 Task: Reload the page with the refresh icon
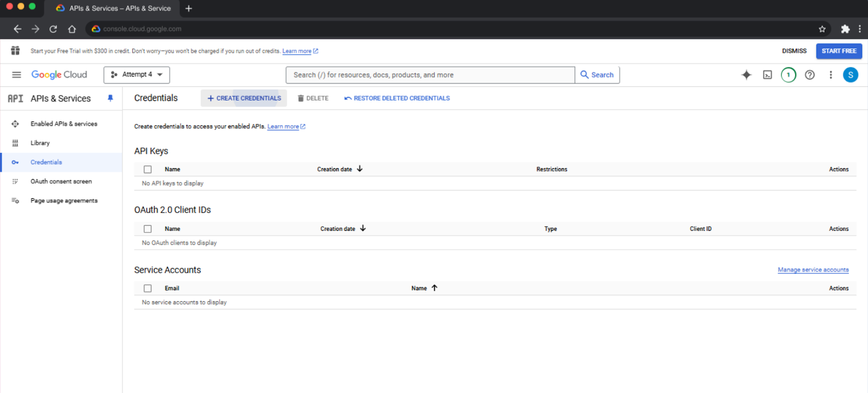click(x=53, y=29)
